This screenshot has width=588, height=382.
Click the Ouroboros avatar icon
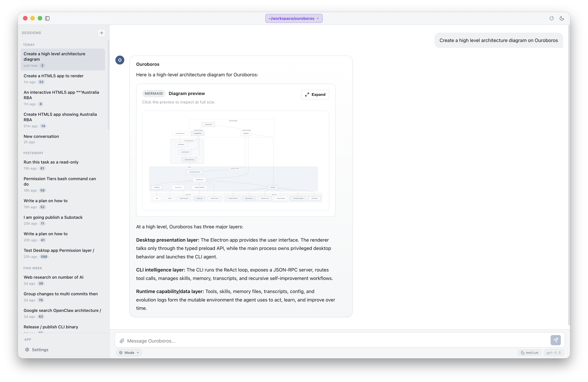120,60
